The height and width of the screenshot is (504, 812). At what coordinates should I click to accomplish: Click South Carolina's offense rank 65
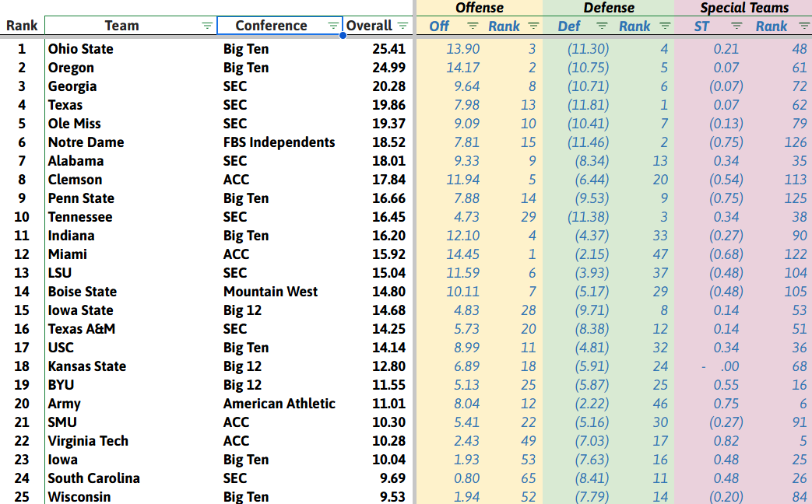pyautogui.click(x=528, y=478)
